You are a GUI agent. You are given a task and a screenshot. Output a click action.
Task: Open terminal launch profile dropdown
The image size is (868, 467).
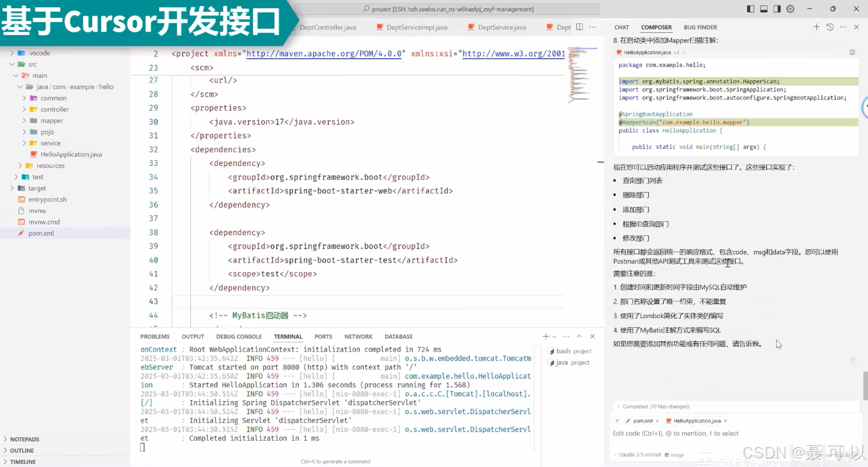point(554,336)
